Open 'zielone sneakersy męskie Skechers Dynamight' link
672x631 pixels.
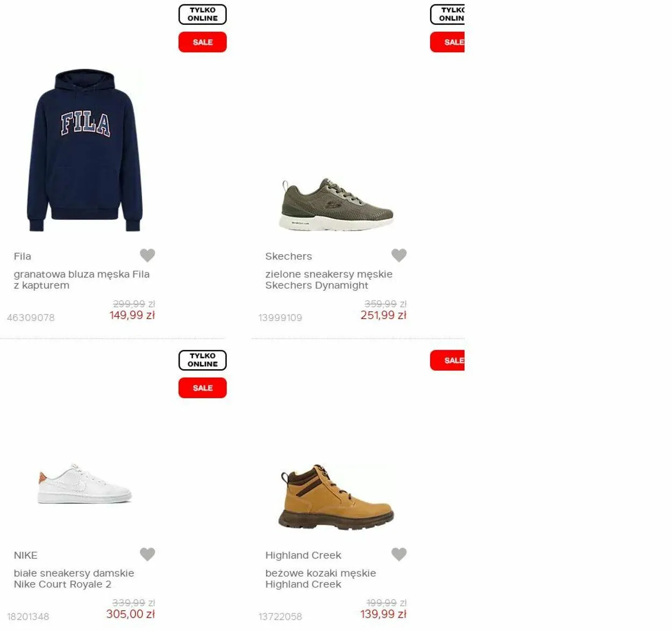point(329,279)
